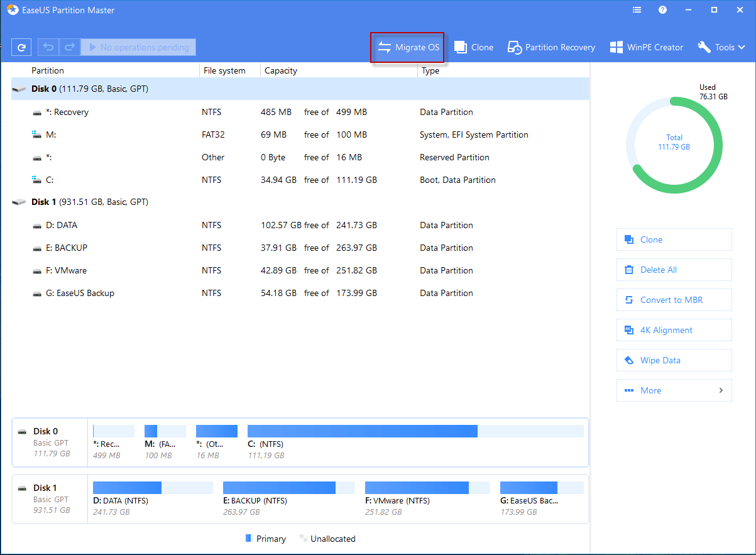Screen dimensions: 756x555
Task: Click the eraser icon beside Wipe Data
Action: pos(628,360)
